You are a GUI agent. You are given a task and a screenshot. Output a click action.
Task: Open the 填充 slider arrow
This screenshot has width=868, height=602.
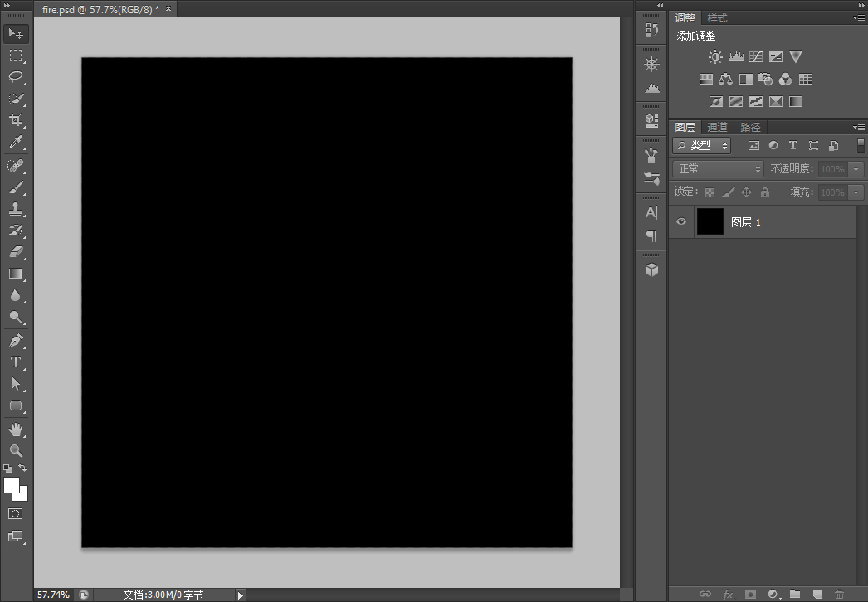click(x=856, y=192)
